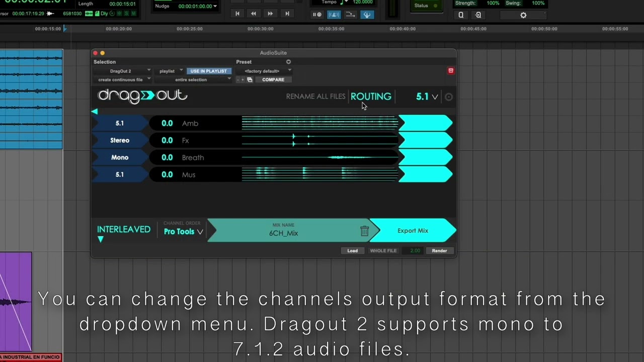The image size is (644, 362).
Task: Open the ROUTING tab
Action: tap(371, 97)
